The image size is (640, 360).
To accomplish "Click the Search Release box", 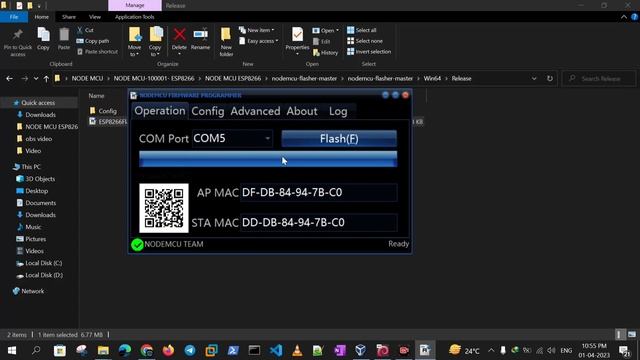I will coord(599,78).
